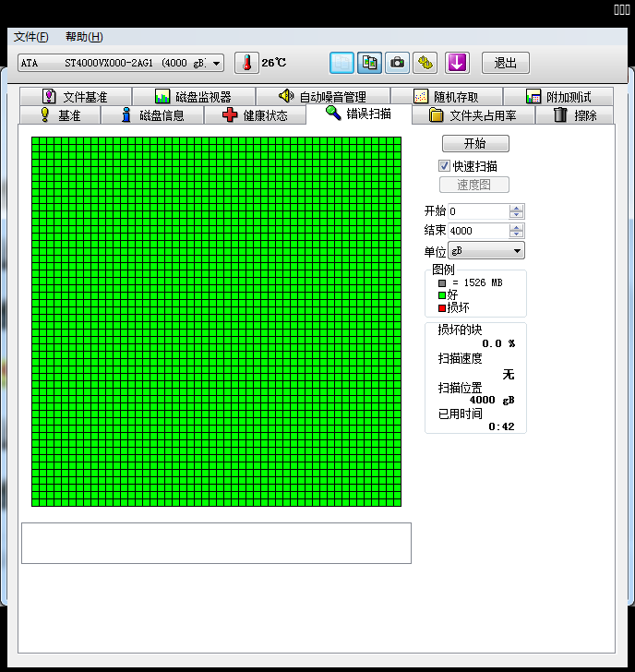
Task: Click the 4000 gB scan position value
Action: pos(492,400)
